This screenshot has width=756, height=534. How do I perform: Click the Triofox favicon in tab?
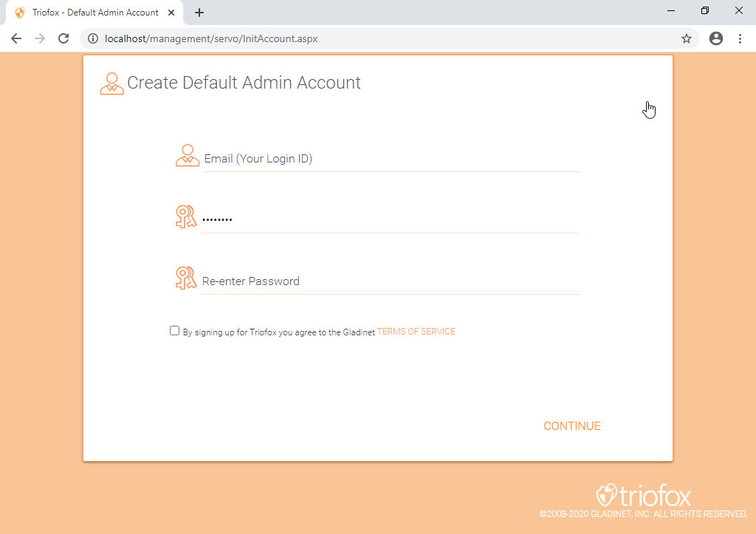point(20,13)
